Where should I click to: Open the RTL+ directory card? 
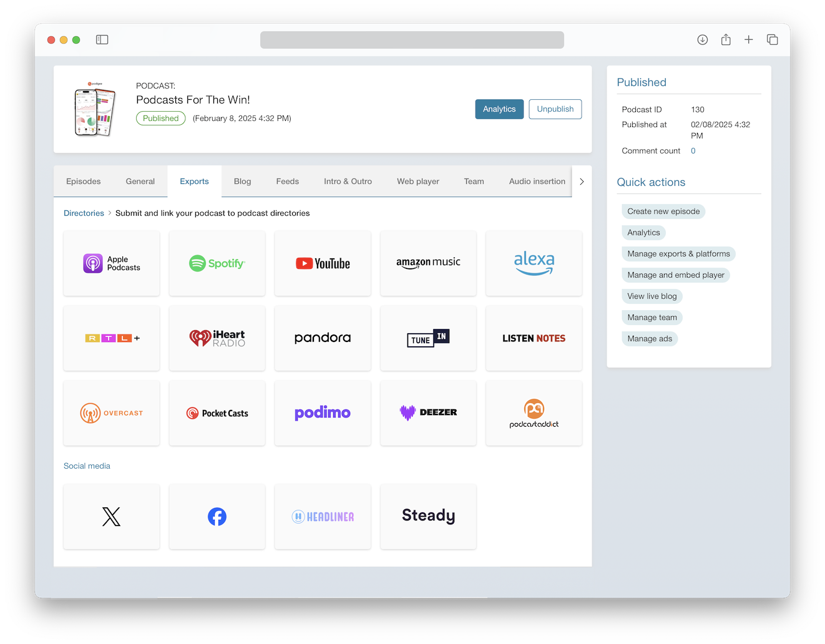[112, 338]
